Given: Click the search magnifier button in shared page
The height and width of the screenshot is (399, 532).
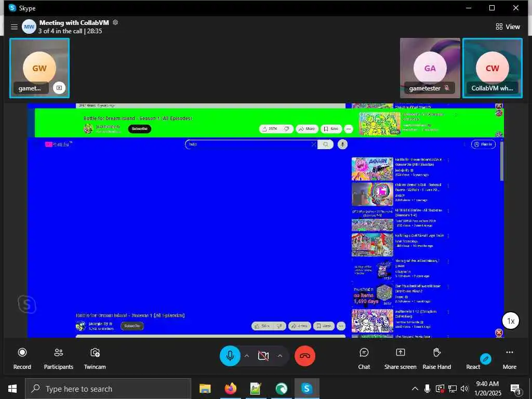Looking at the screenshot, I should [325, 144].
